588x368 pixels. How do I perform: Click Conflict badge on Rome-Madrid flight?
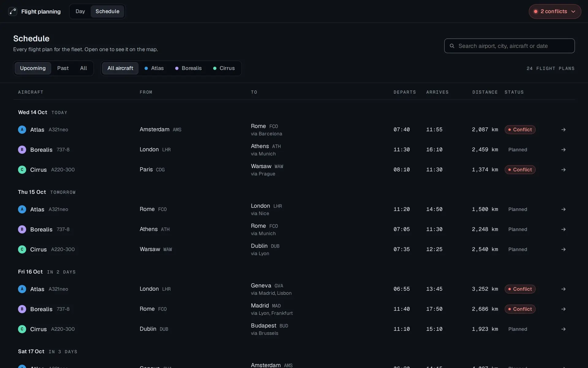coord(520,309)
